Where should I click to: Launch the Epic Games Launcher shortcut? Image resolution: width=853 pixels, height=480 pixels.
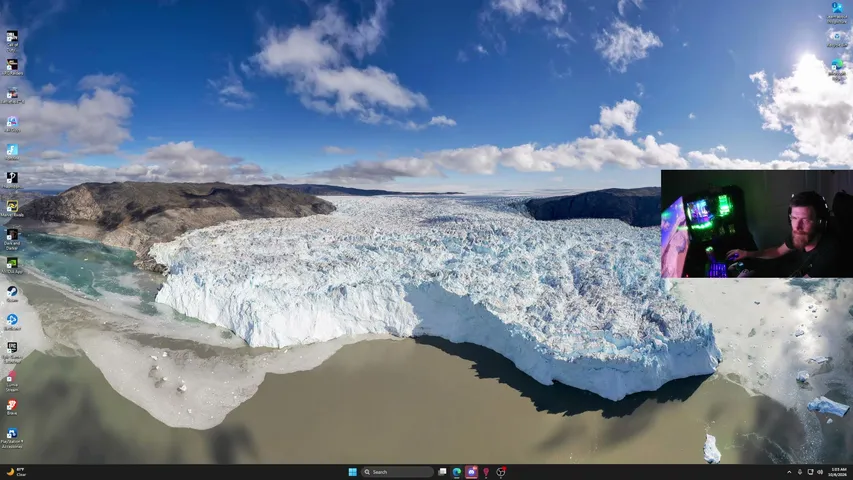click(x=12, y=352)
